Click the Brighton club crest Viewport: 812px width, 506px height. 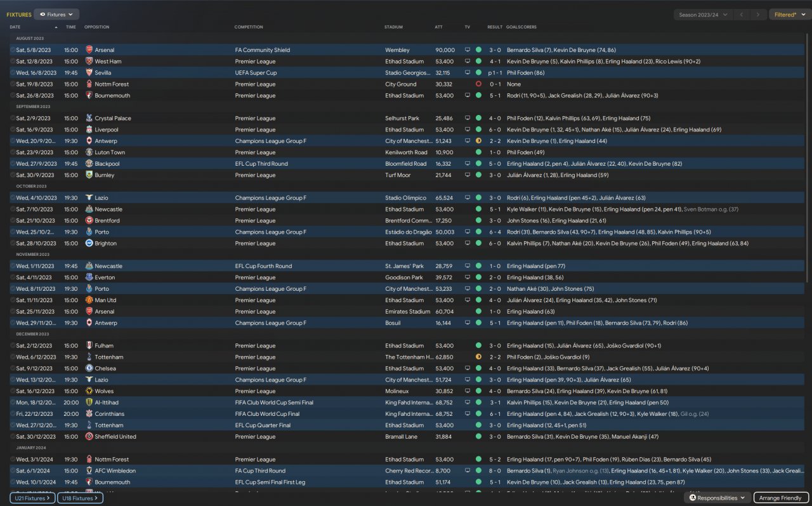pyautogui.click(x=89, y=244)
